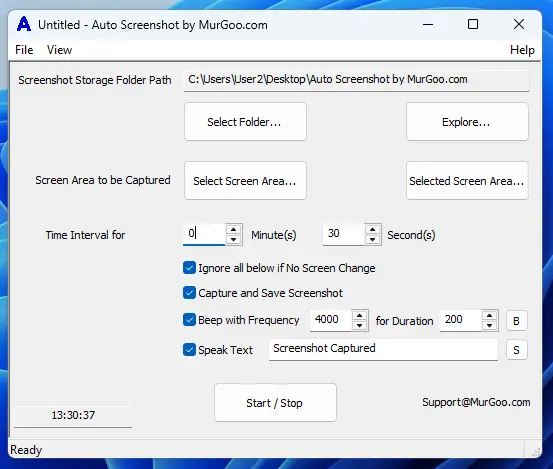Toggle the Speak Text checkbox

pyautogui.click(x=189, y=350)
